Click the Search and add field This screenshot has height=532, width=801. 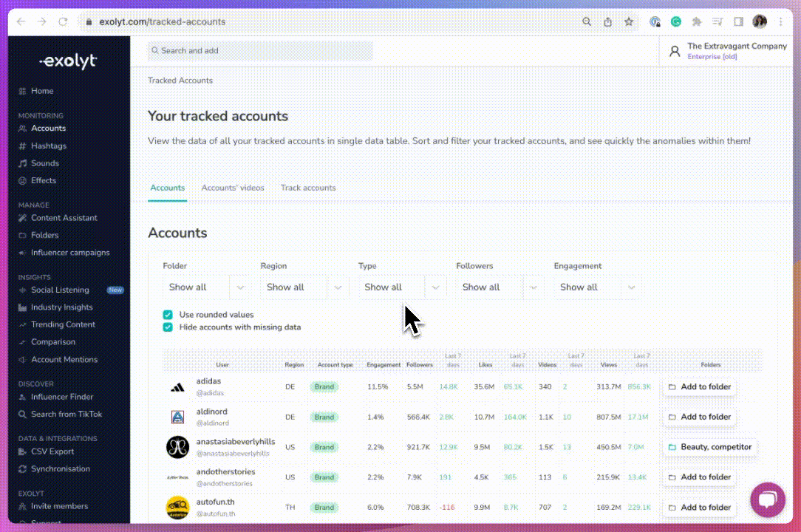tap(260, 50)
